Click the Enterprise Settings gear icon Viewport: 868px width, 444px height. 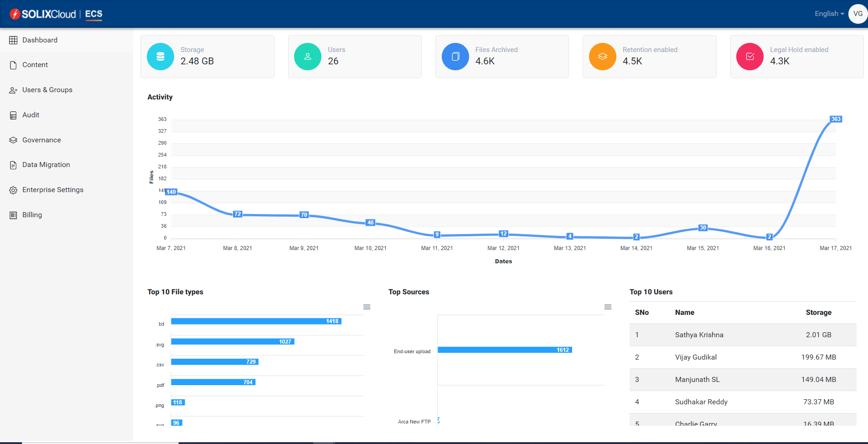click(13, 189)
